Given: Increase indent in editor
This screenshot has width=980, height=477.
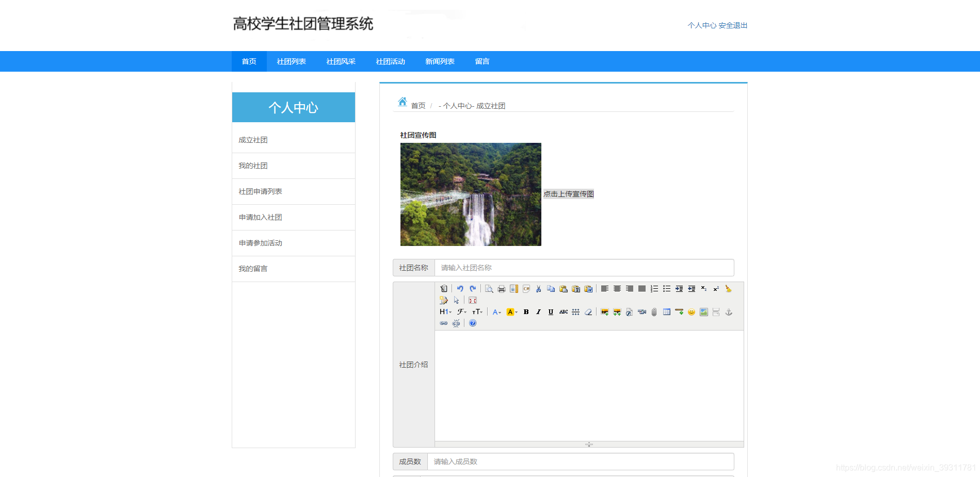Looking at the screenshot, I should (x=679, y=289).
